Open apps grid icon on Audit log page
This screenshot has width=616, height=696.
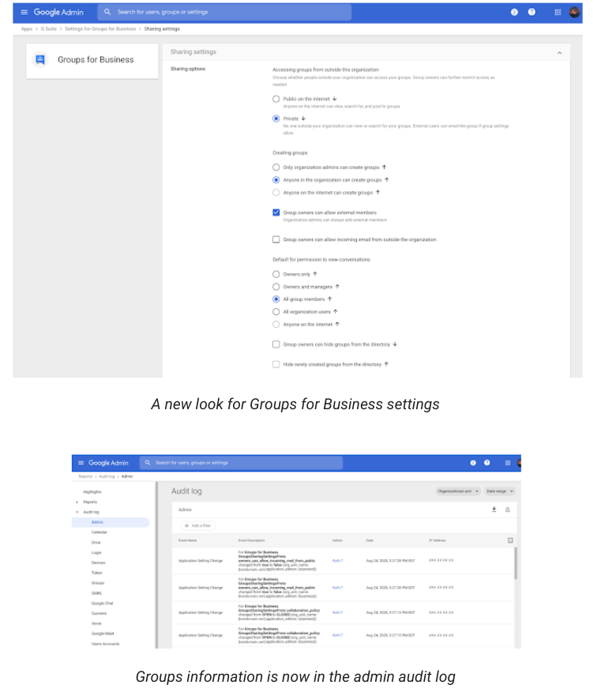(508, 463)
